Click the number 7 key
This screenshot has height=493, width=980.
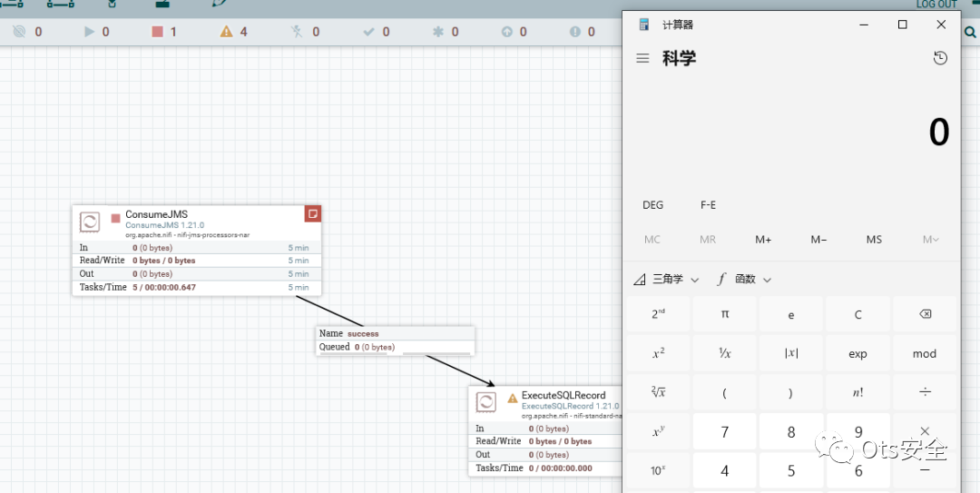(724, 431)
